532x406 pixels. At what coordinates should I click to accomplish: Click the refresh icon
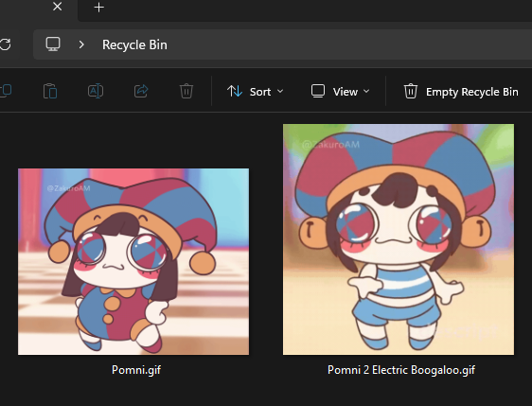(5, 44)
